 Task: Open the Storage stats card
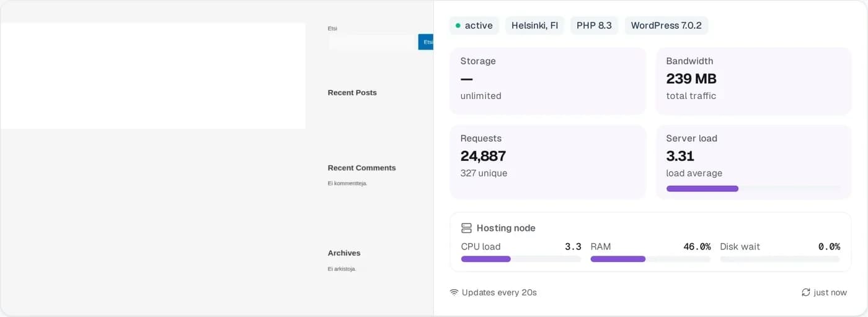tap(548, 81)
